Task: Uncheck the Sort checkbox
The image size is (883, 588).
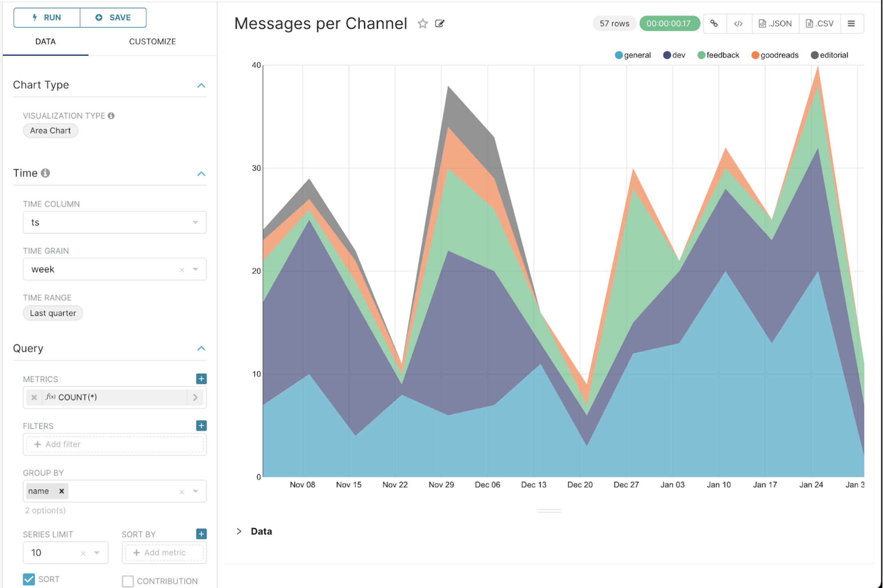Action: tap(29, 579)
